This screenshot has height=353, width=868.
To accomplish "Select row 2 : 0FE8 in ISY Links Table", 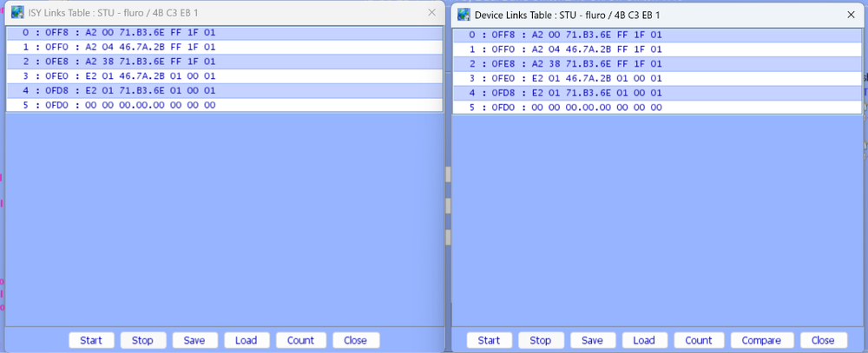I will click(224, 62).
